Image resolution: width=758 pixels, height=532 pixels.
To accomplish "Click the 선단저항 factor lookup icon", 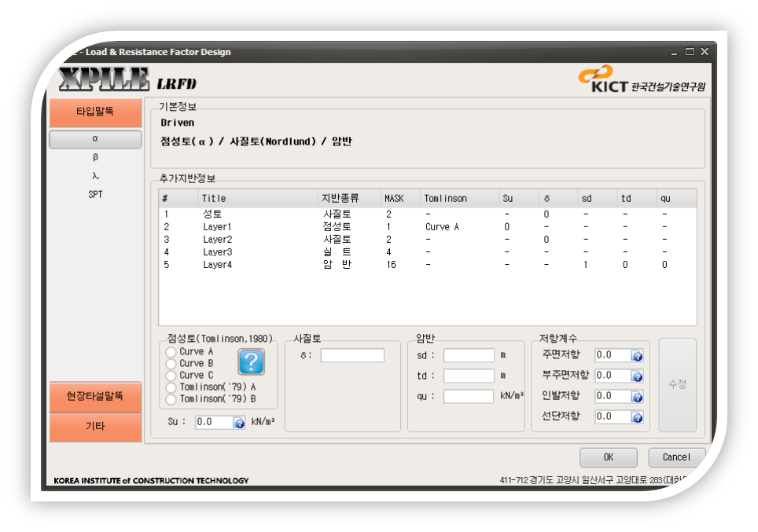I will pyautogui.click(x=637, y=417).
